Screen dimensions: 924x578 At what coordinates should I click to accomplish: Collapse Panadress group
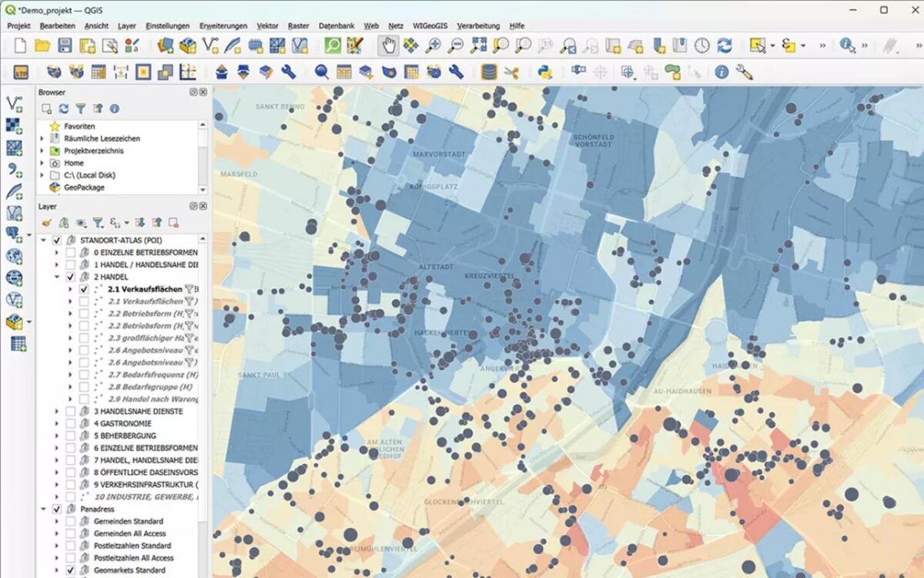[x=43, y=509]
